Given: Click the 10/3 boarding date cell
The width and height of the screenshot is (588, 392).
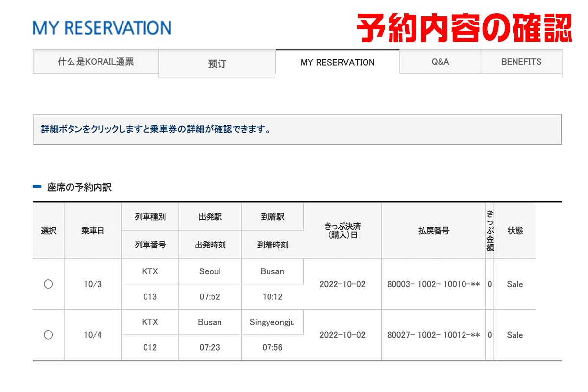Looking at the screenshot, I should [93, 284].
